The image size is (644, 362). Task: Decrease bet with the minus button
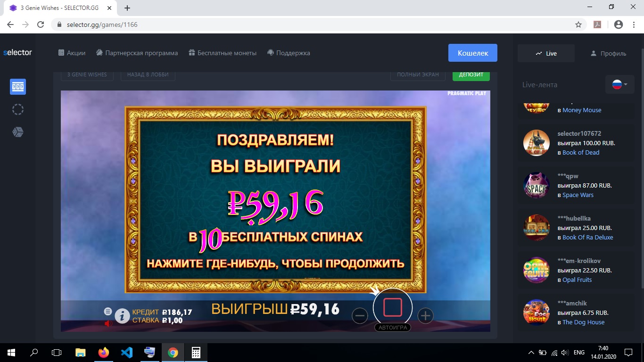(x=360, y=316)
